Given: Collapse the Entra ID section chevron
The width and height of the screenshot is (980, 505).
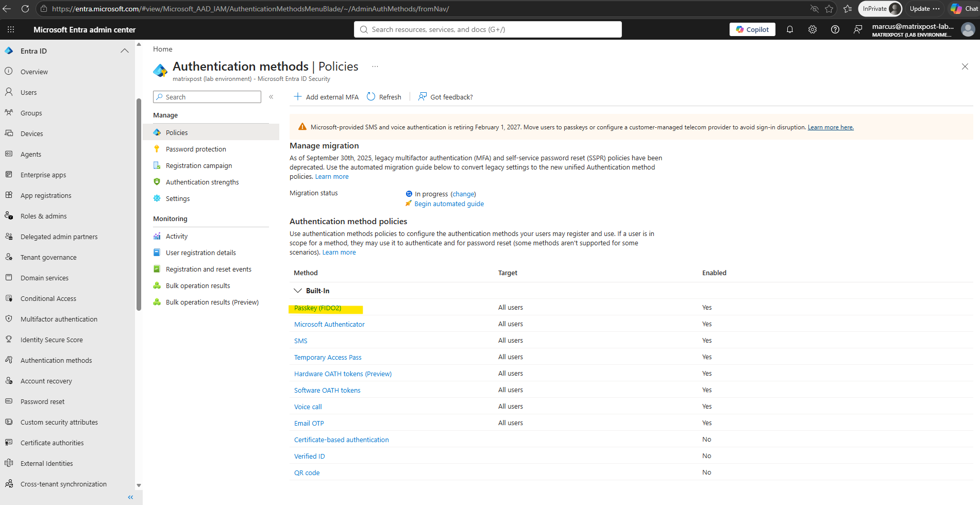Looking at the screenshot, I should (x=125, y=50).
